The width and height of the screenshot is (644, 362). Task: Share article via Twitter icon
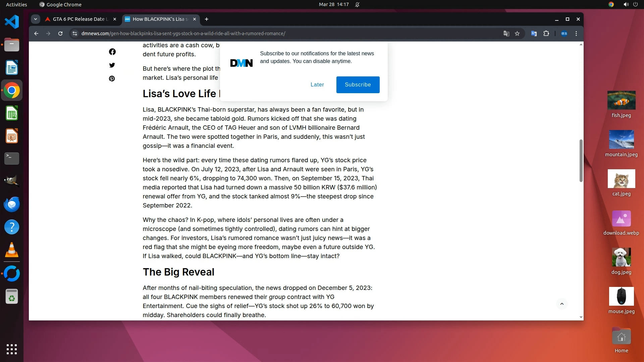click(x=112, y=65)
